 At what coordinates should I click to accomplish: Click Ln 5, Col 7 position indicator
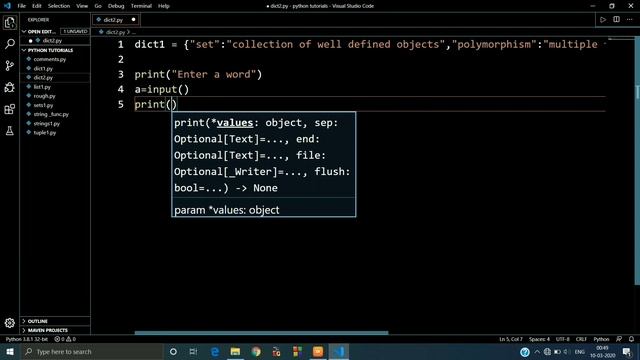[x=511, y=339]
